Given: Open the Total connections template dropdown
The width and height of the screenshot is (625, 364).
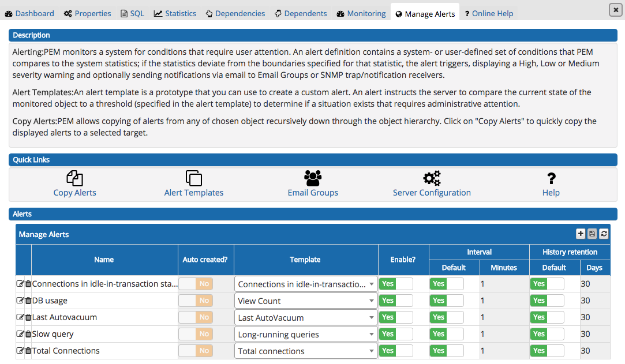Looking at the screenshot, I should 306,351.
